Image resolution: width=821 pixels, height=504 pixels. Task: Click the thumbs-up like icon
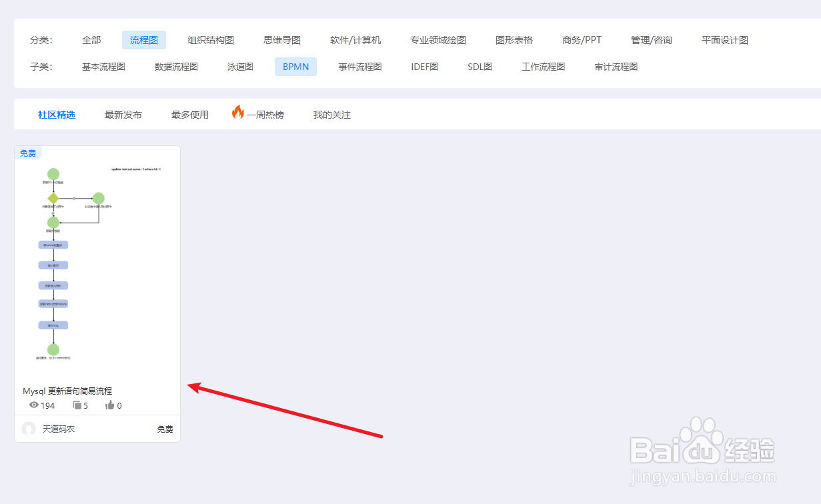click(109, 405)
